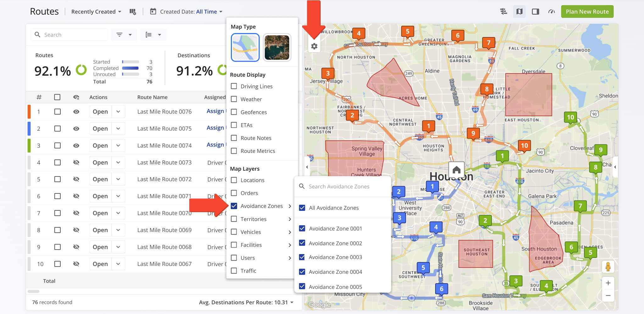This screenshot has width=644, height=314.
Task: Open the Recently Created dropdown
Action: 96,12
